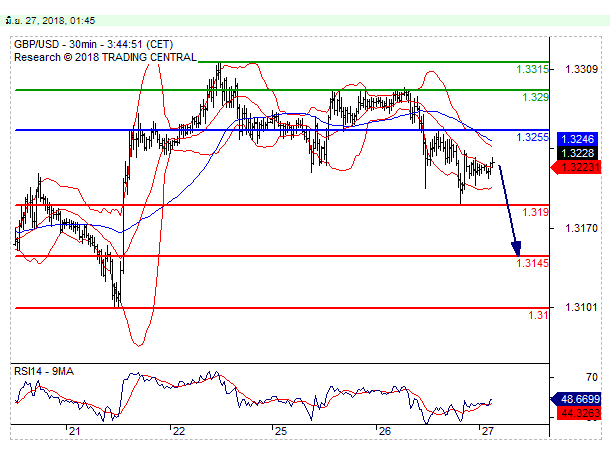Click the date axis label 26
Screen dimensions: 610x450
point(384,431)
